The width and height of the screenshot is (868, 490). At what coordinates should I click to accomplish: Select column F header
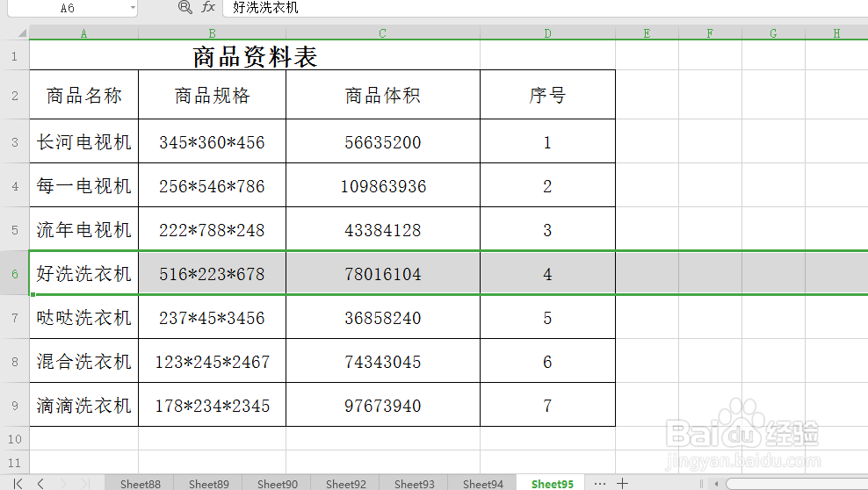point(710,33)
